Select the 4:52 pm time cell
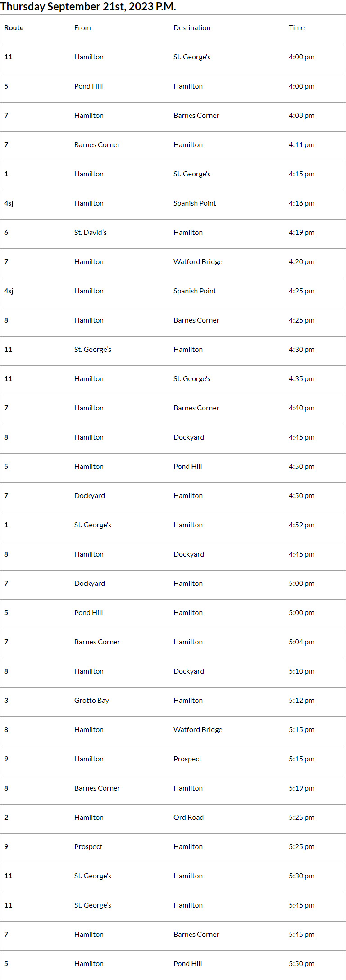346x980 pixels. pyautogui.click(x=301, y=525)
